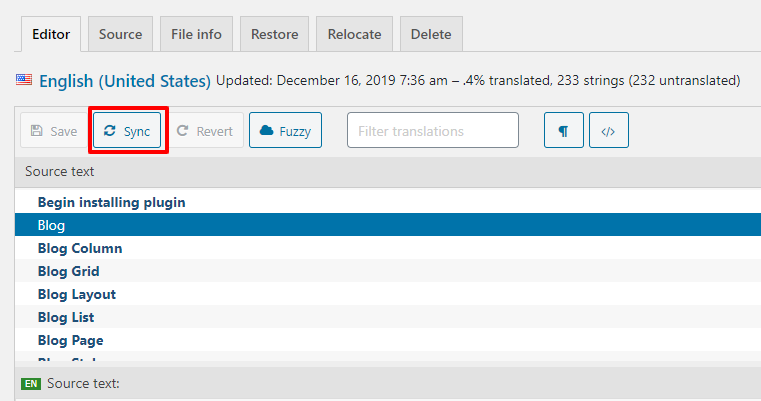Click the Save button
This screenshot has height=401, width=761.
54,131
